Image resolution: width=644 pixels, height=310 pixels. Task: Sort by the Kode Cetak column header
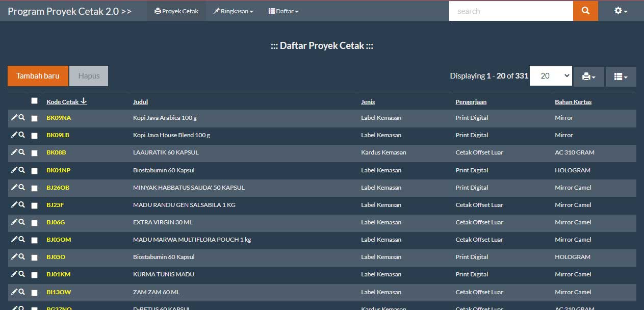63,102
